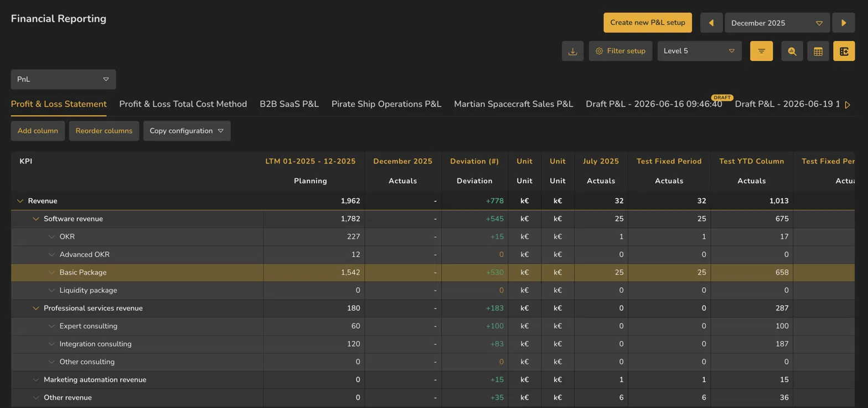Expand Expert consulting row chevron
The width and height of the screenshot is (868, 408).
[51, 326]
